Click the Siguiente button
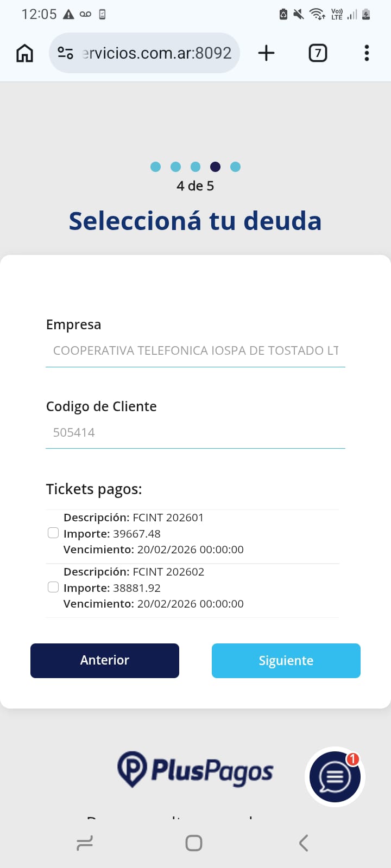 [286, 661]
